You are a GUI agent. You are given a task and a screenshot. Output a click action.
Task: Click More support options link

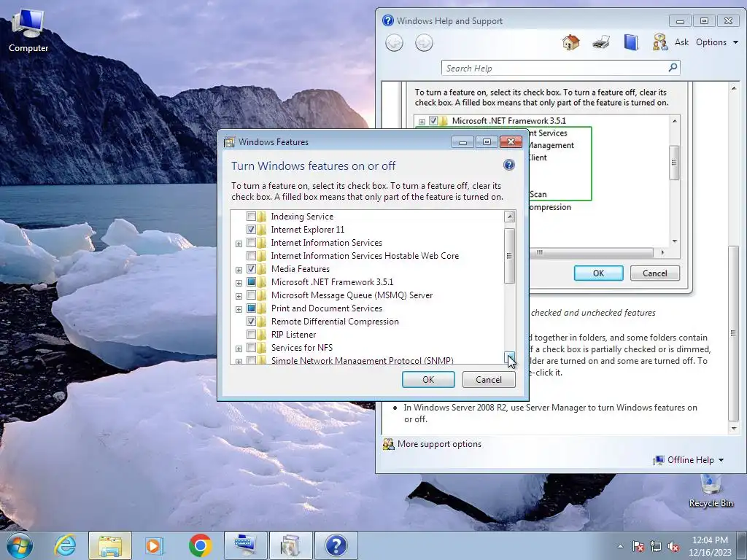tap(439, 444)
